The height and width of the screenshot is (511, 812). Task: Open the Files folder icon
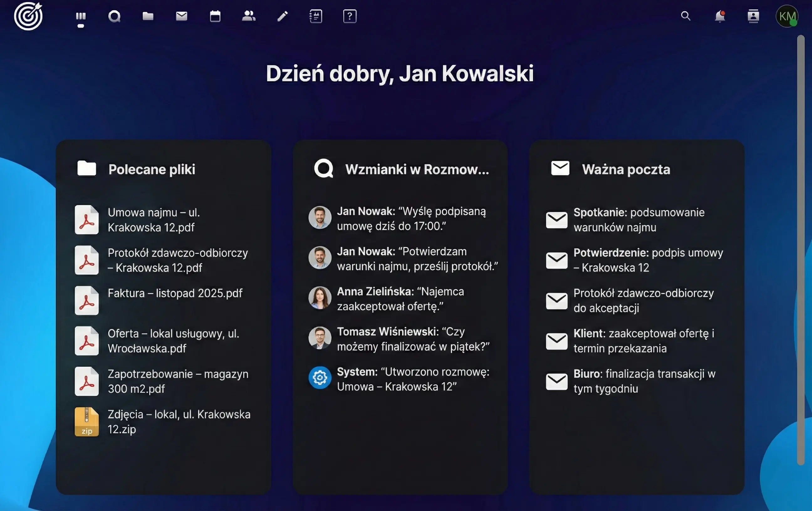click(148, 16)
